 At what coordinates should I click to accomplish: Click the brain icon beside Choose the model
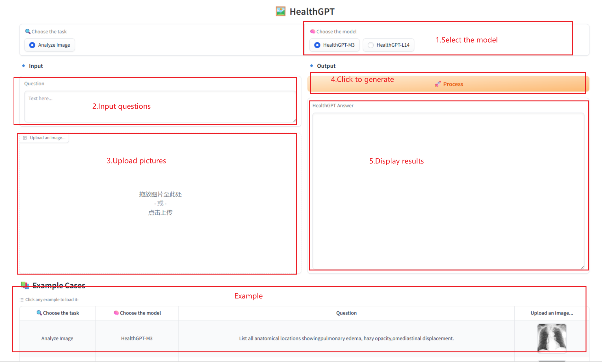313,31
